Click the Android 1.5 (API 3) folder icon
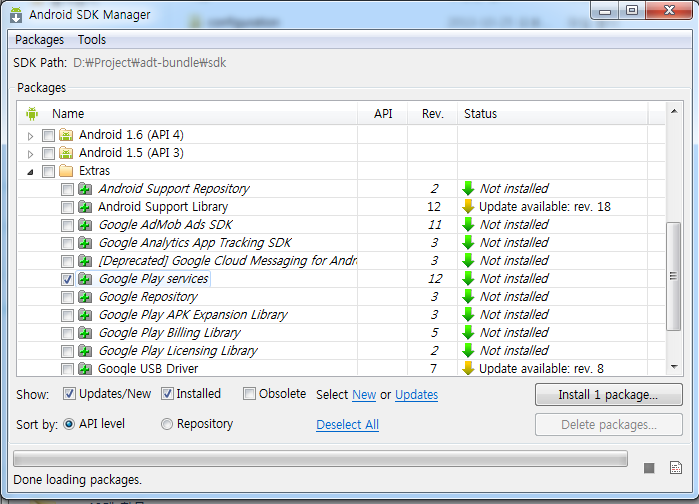The image size is (699, 504). (x=66, y=153)
